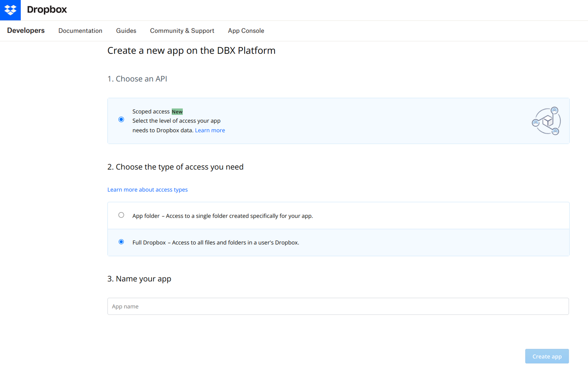This screenshot has height=365, width=588.
Task: Click the Dropbox wordmark text
Action: coord(47,10)
